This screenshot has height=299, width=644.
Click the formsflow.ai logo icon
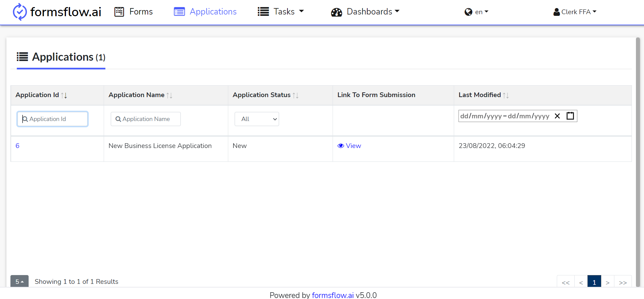pos(20,12)
